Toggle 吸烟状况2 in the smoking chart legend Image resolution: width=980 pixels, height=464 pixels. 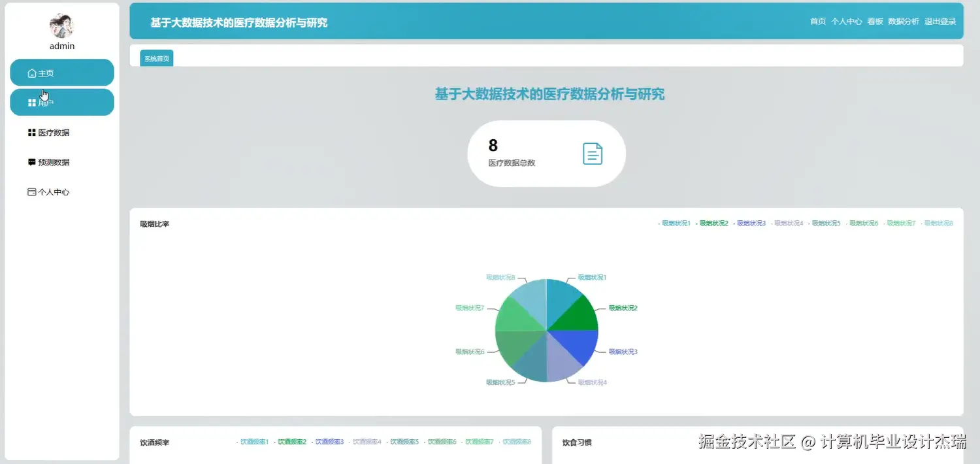(x=712, y=224)
